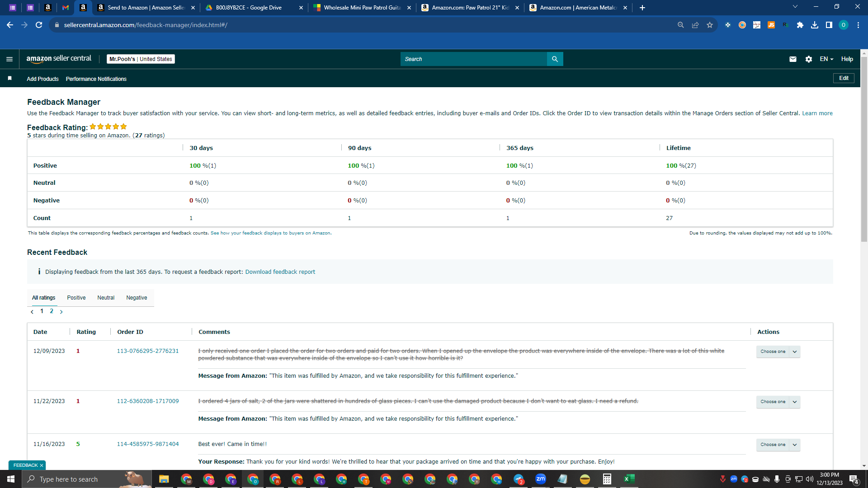Viewport: 868px width, 488px height.
Task: Open the EN language dropdown
Action: [x=826, y=59]
